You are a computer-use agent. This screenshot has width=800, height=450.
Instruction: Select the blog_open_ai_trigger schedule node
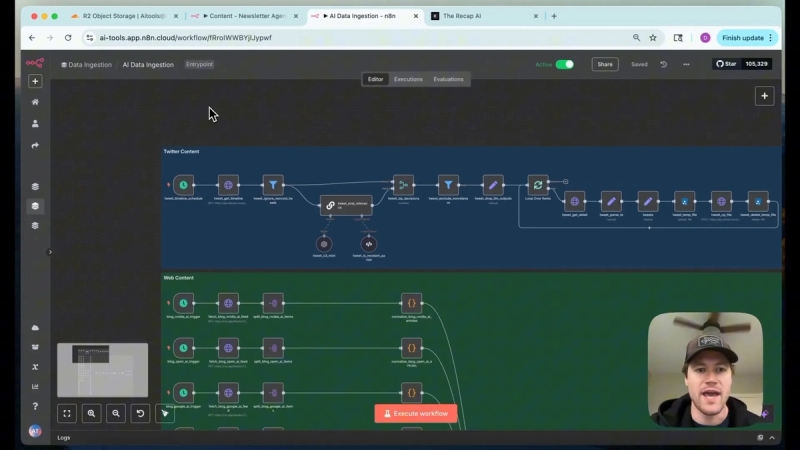click(x=183, y=348)
